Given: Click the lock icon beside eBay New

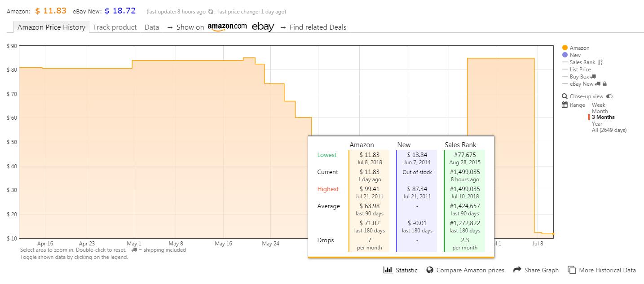Looking at the screenshot, I should coord(605,84).
